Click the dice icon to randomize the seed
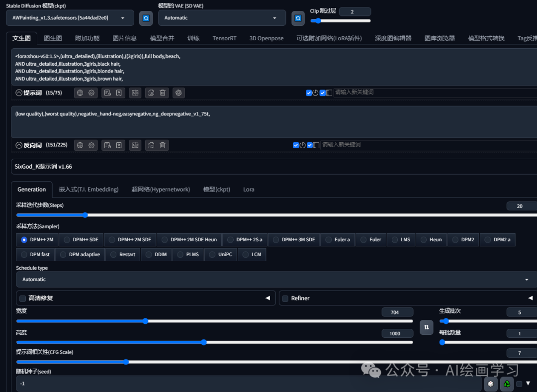This screenshot has height=392, width=537. [x=490, y=384]
